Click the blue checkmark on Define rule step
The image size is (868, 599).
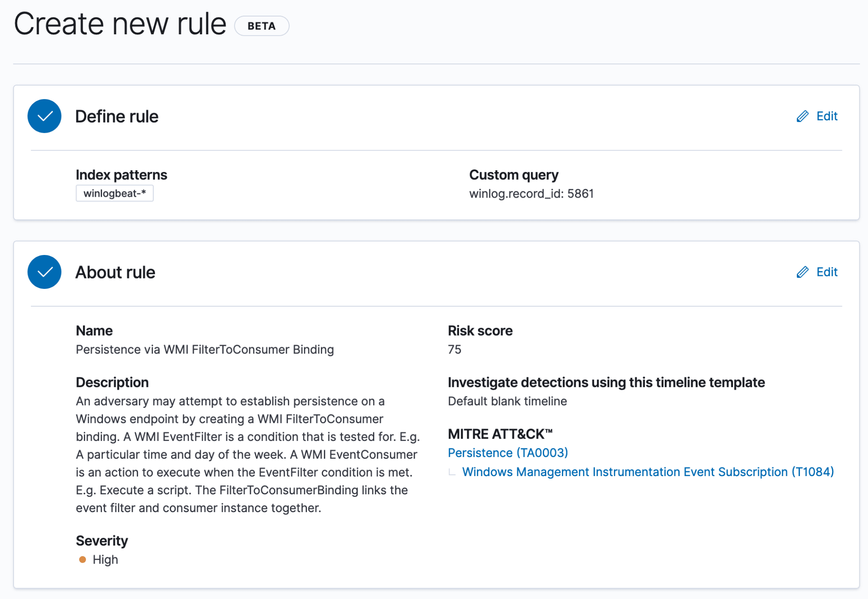pos(44,116)
